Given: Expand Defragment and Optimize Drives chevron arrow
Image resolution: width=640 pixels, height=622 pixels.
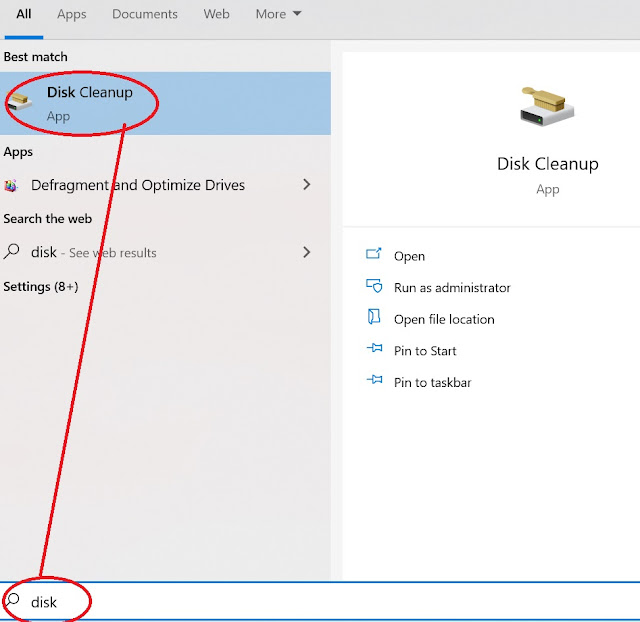Looking at the screenshot, I should 307,185.
